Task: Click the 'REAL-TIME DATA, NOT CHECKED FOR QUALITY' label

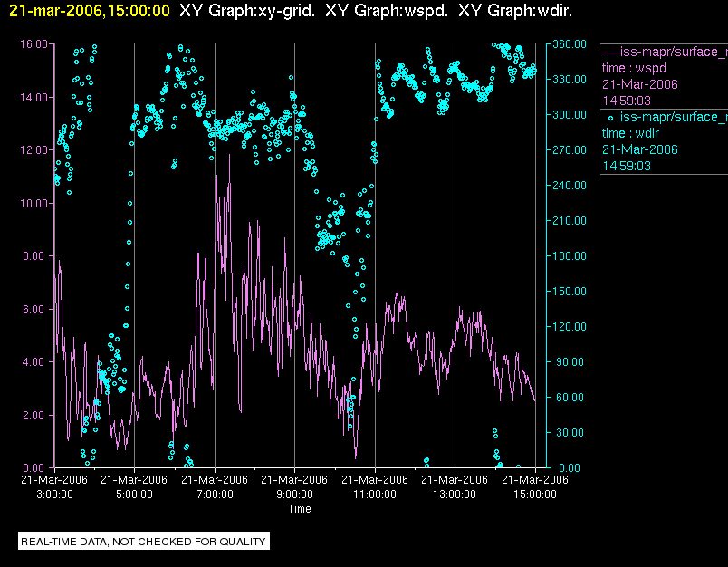Action: click(x=144, y=542)
